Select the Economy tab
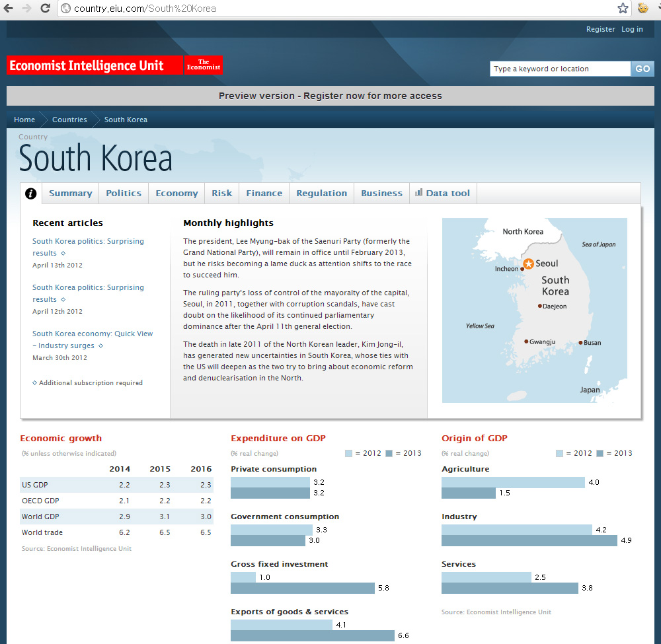This screenshot has height=644, width=661. coord(176,194)
